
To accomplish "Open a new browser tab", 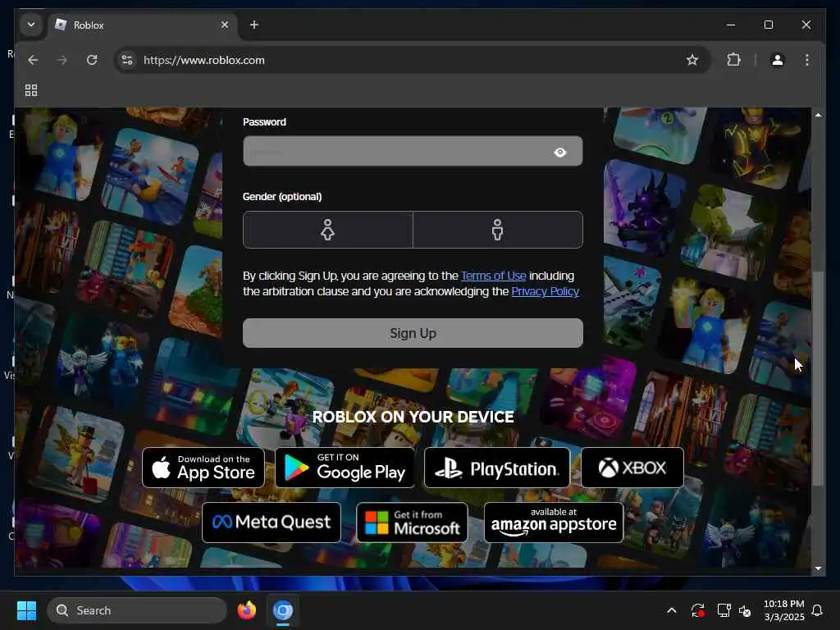I will 254,25.
